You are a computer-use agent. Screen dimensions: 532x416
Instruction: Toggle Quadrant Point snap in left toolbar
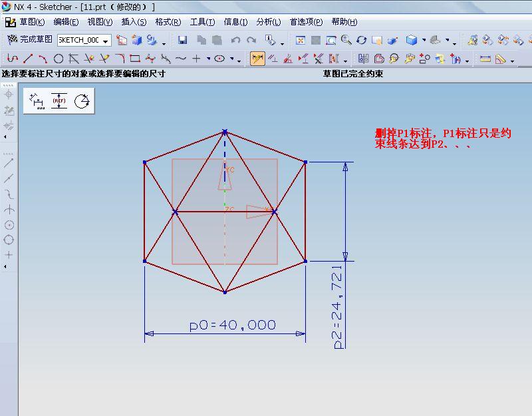9,240
